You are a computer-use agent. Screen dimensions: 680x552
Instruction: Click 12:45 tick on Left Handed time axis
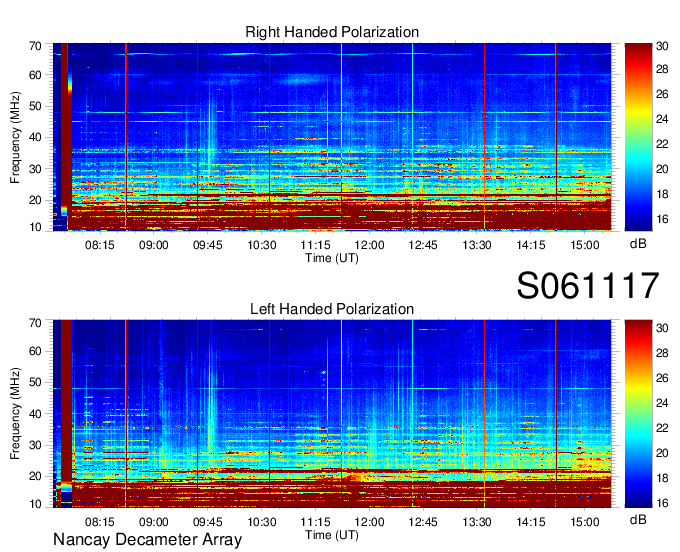423,522
